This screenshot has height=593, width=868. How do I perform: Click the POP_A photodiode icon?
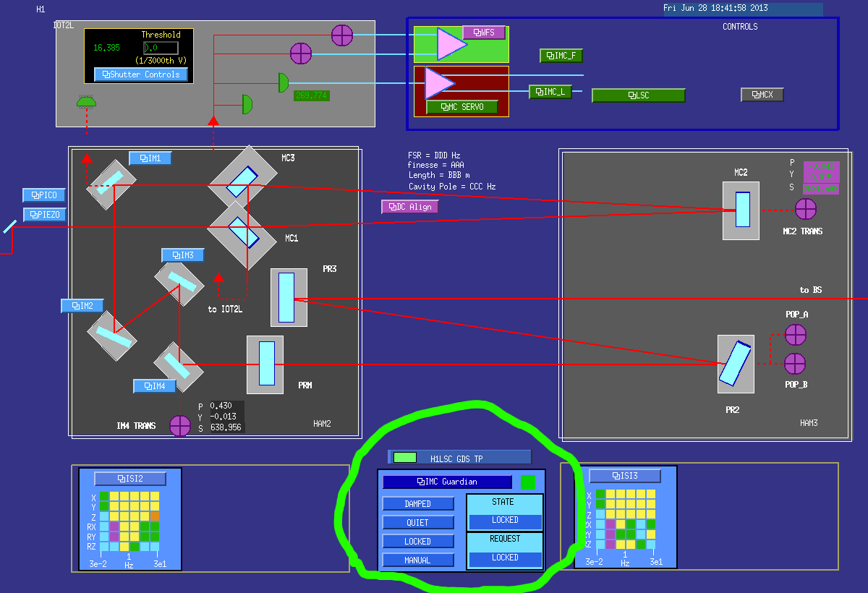795,335
